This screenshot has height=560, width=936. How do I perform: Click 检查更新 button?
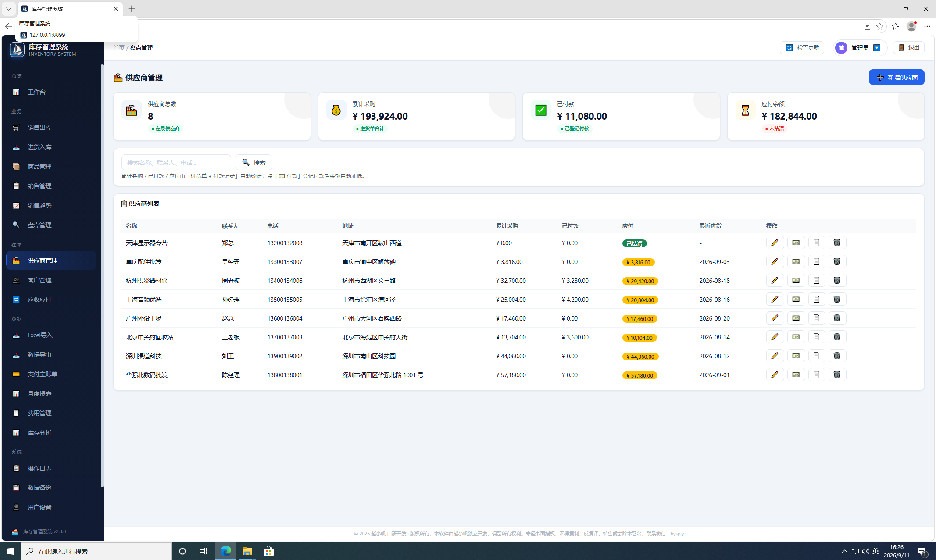802,47
